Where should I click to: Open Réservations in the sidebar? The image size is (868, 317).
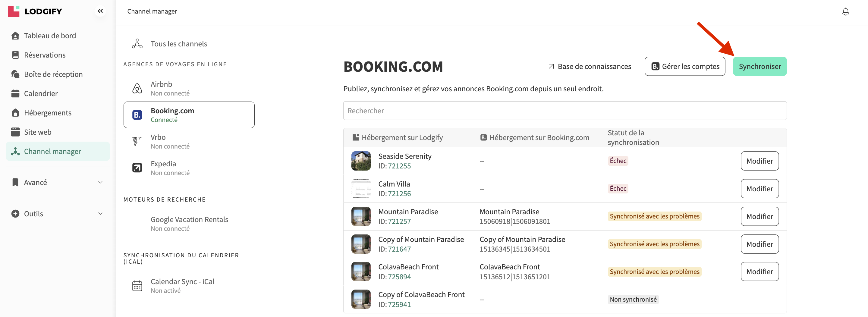pyautogui.click(x=45, y=55)
